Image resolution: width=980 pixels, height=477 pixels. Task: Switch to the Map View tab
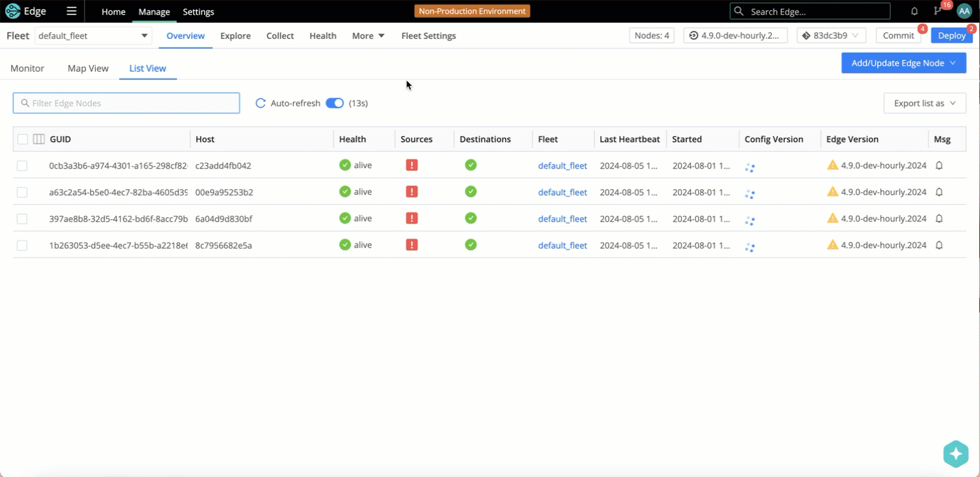pyautogui.click(x=87, y=68)
